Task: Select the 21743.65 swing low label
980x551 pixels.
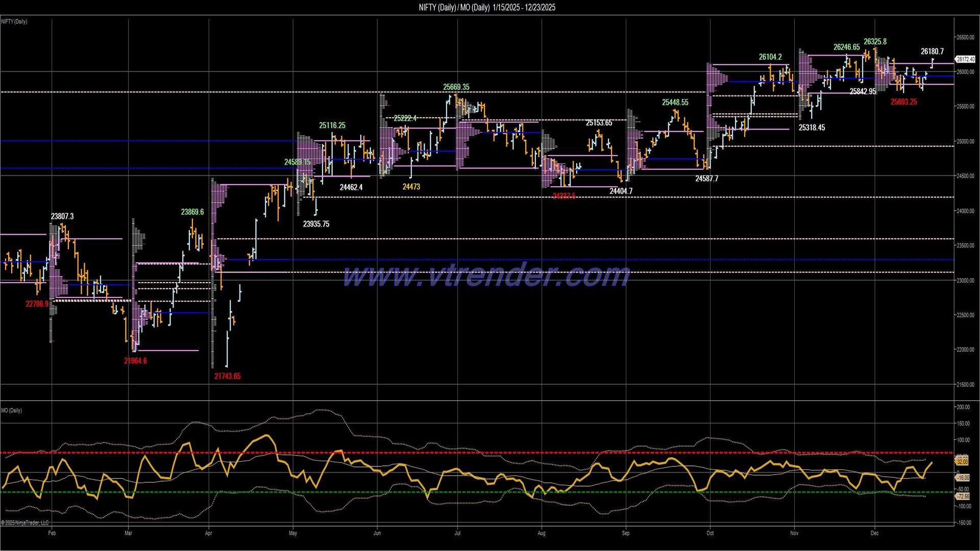Action: [x=227, y=376]
